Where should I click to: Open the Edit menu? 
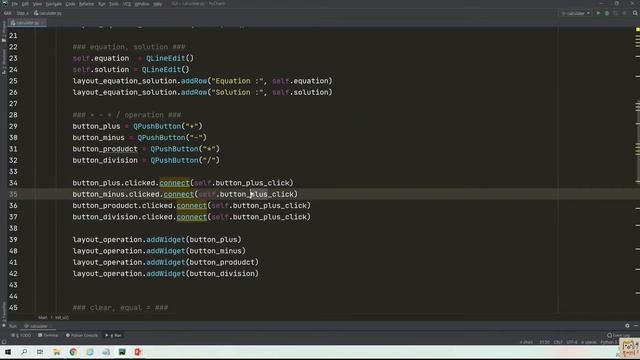[x=25, y=4]
